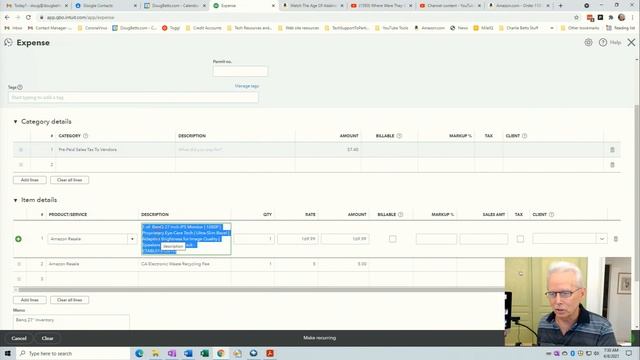Screen dimensions: 640x360
Task: Click the Rate field on item line 1
Action: 298,239
